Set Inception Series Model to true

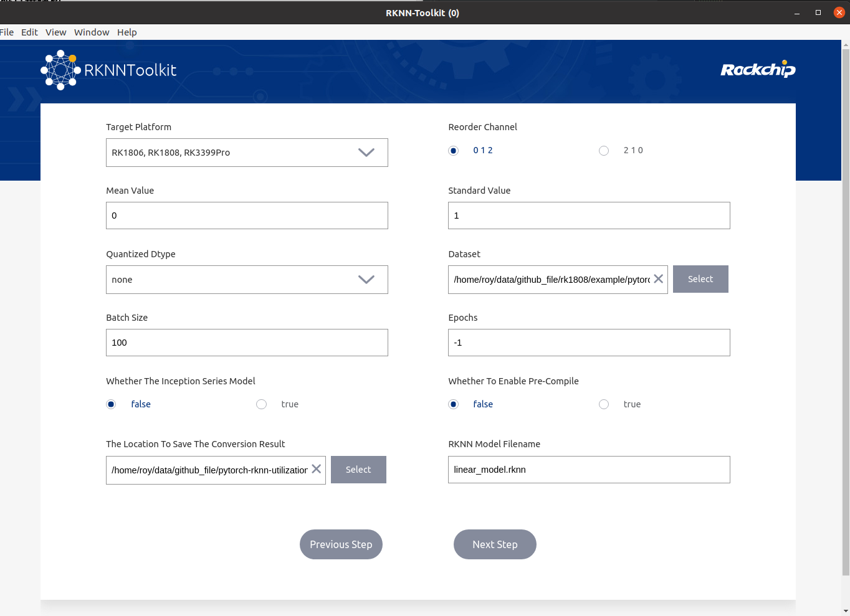(x=262, y=404)
